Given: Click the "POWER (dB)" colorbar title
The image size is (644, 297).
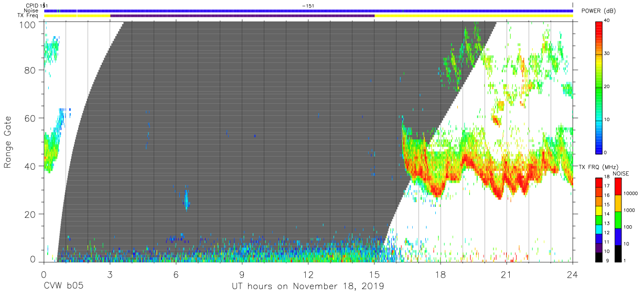Looking at the screenshot, I should 598,12.
